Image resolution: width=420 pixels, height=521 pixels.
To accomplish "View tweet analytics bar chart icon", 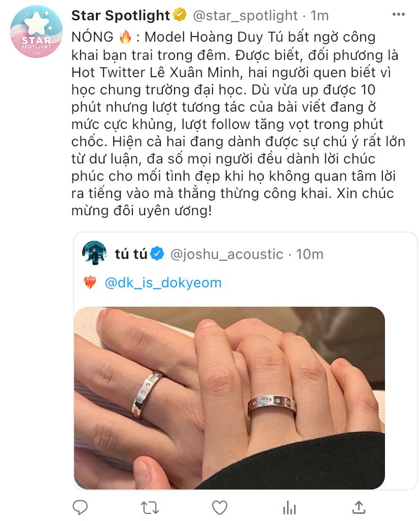I will (x=289, y=508).
